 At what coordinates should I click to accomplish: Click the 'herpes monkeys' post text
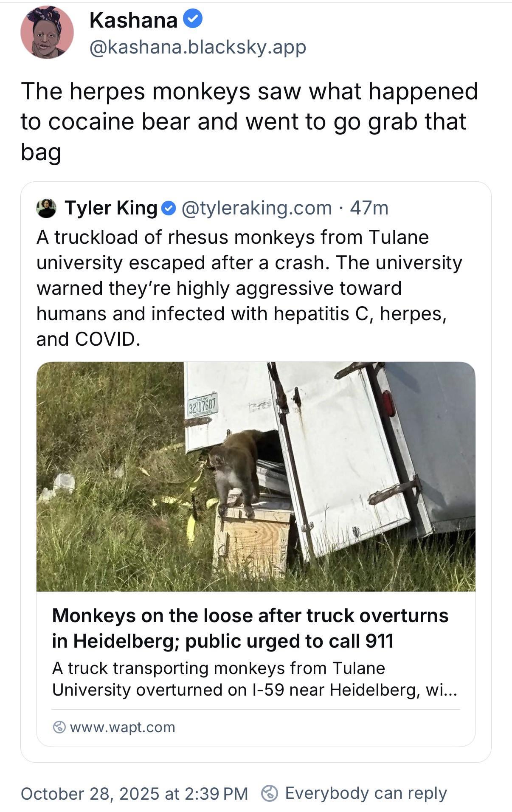click(249, 121)
